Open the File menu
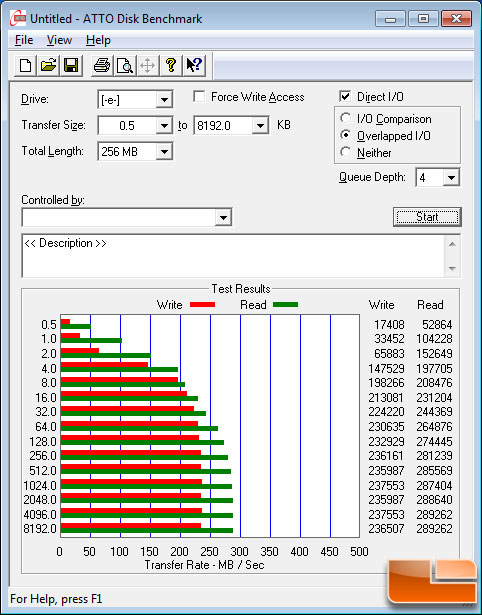This screenshot has width=482, height=615. tap(24, 40)
